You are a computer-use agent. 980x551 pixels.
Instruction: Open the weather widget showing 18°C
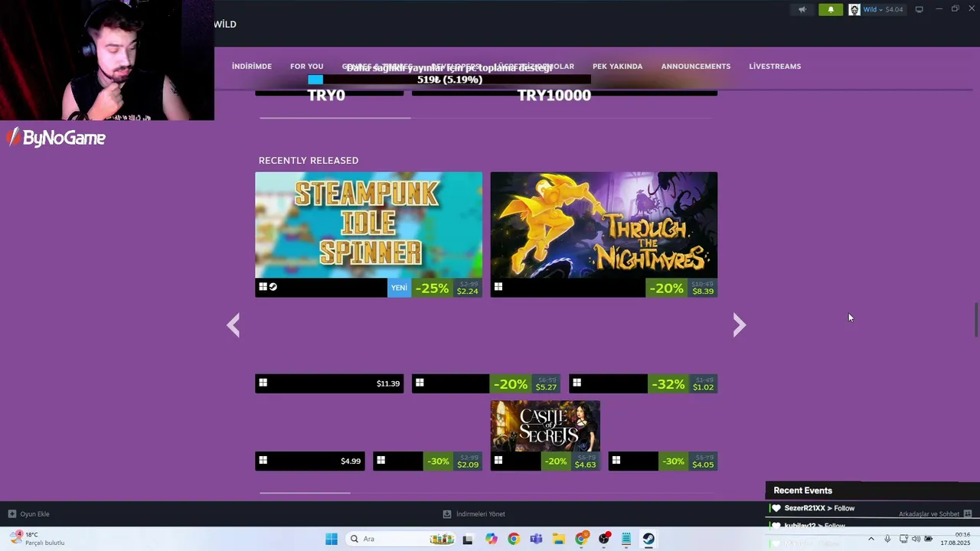(x=37, y=539)
